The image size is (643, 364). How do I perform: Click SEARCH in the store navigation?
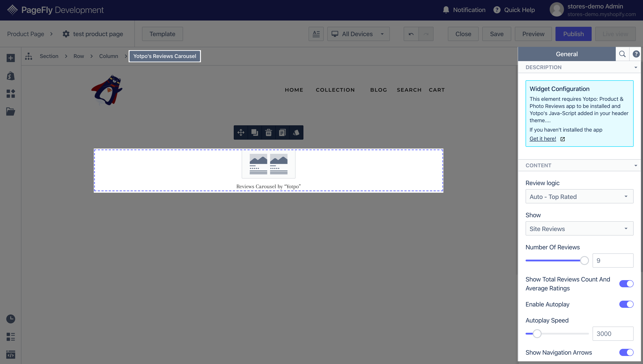pos(409,90)
